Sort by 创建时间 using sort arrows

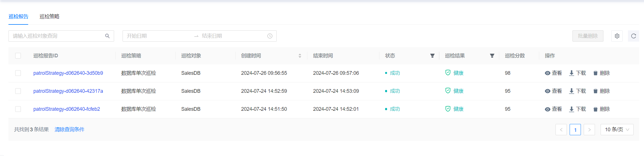pyautogui.click(x=300, y=56)
